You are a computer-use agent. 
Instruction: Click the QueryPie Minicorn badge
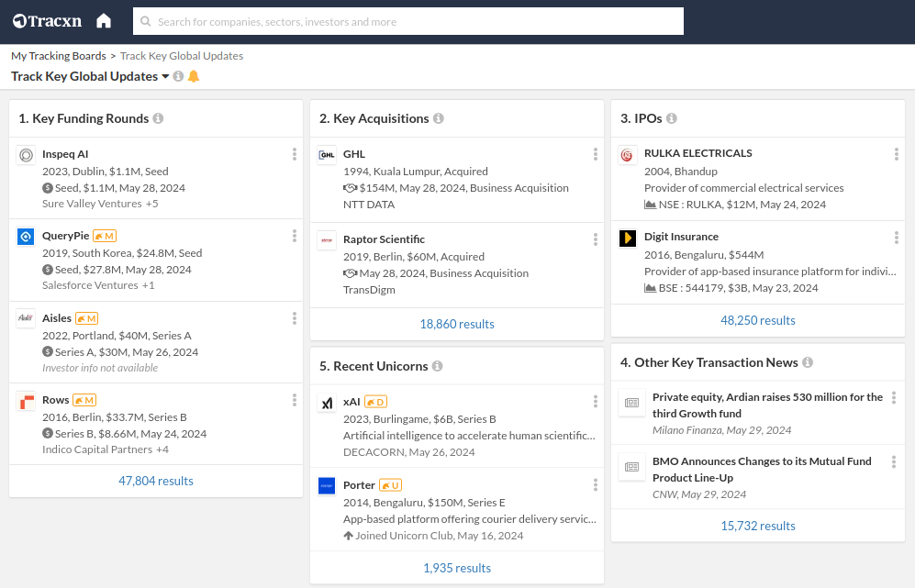(105, 237)
